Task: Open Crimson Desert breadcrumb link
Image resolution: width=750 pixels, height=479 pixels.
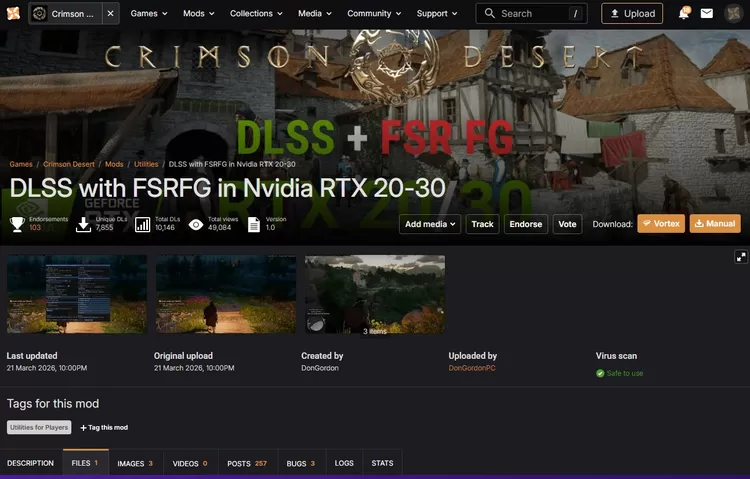Action: pyautogui.click(x=69, y=164)
